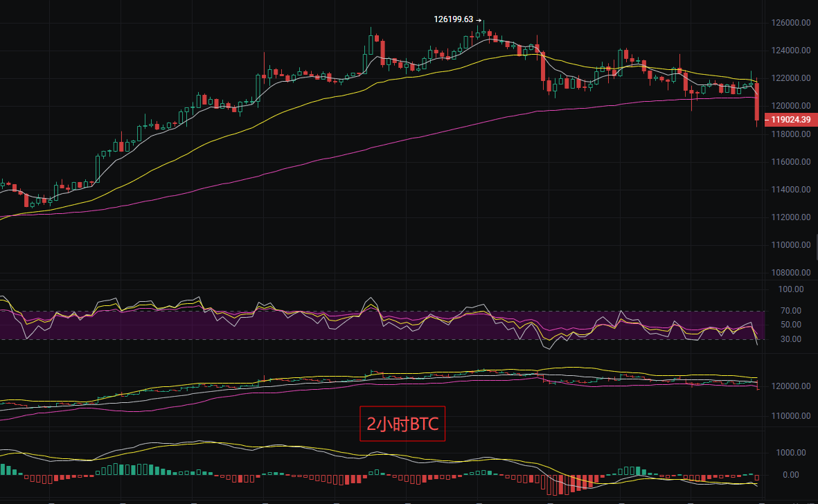The image size is (818, 504).
Task: Click the 100.00 label atop RSI pane
Action: pos(791,289)
